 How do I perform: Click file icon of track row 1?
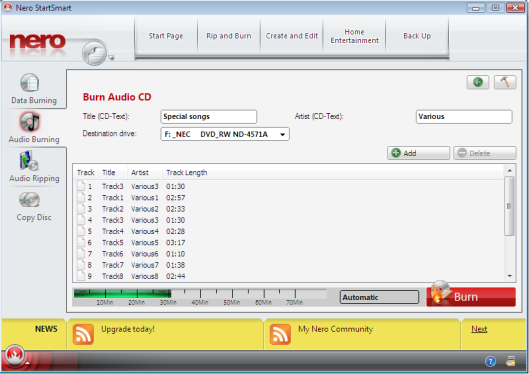[x=81, y=186]
